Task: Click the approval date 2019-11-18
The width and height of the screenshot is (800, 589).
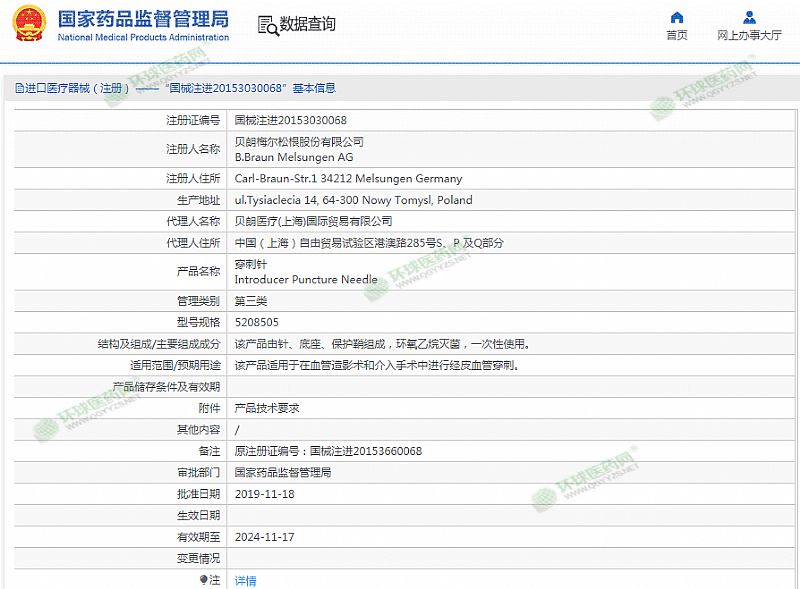Action: point(265,494)
